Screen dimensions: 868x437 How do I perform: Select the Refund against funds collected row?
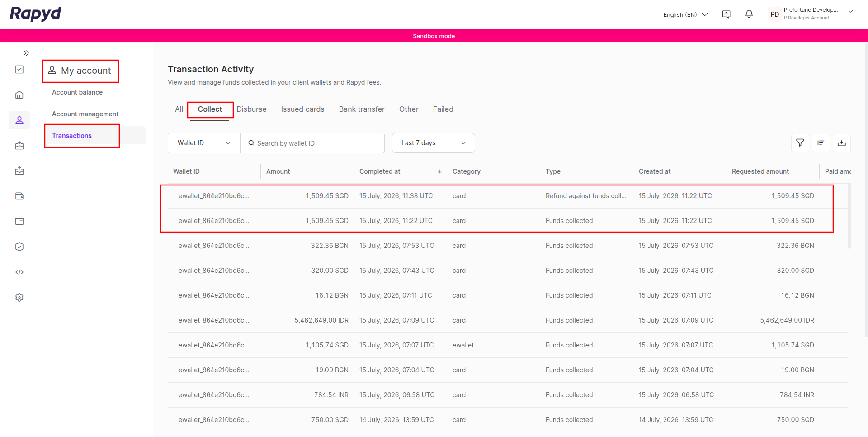[508, 196]
